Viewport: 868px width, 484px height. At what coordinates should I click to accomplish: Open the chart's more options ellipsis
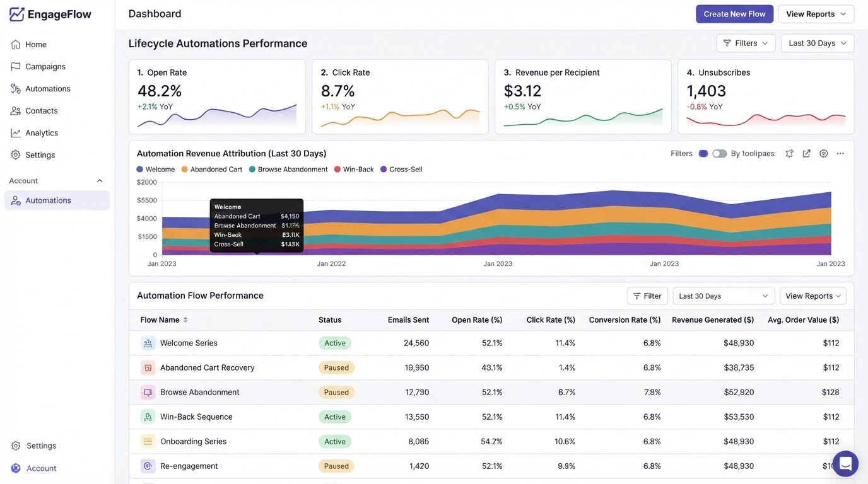(x=840, y=154)
